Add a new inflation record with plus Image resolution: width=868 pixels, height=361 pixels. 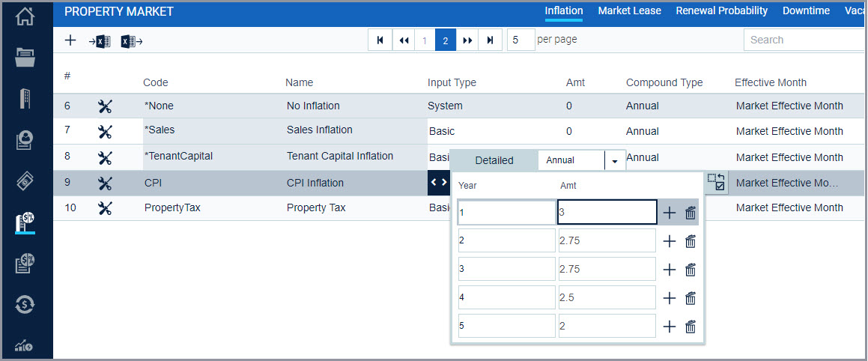pos(70,40)
